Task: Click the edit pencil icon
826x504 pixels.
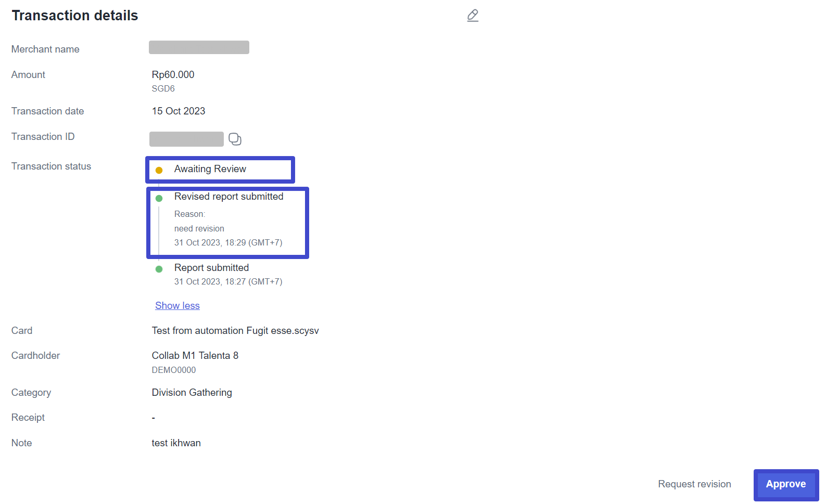Action: coord(473,16)
